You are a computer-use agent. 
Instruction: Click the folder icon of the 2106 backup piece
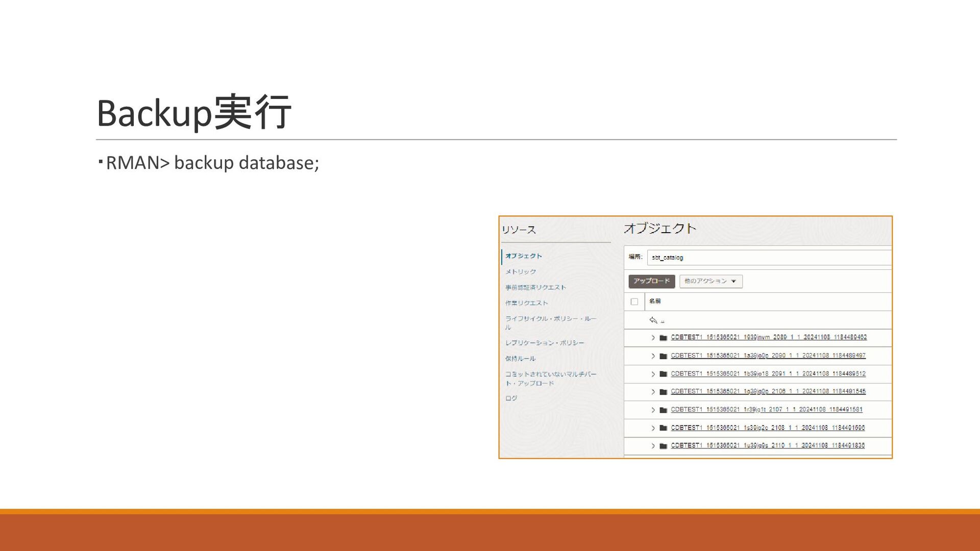pos(663,392)
